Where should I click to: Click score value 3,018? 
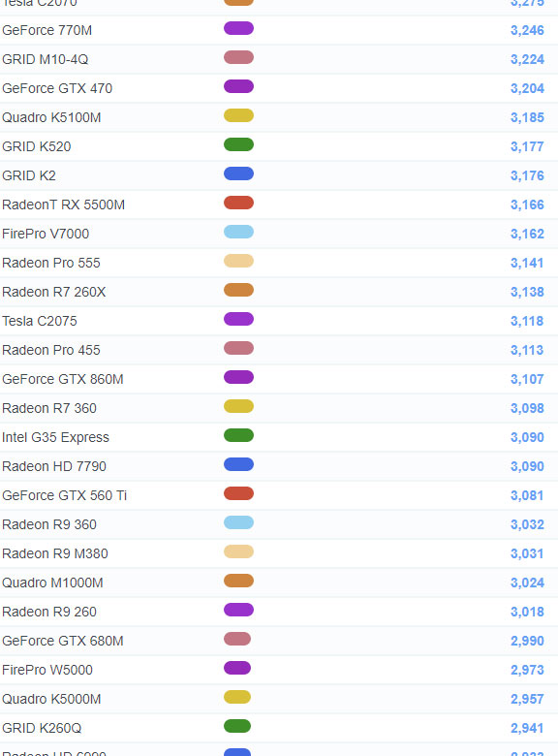[527, 612]
